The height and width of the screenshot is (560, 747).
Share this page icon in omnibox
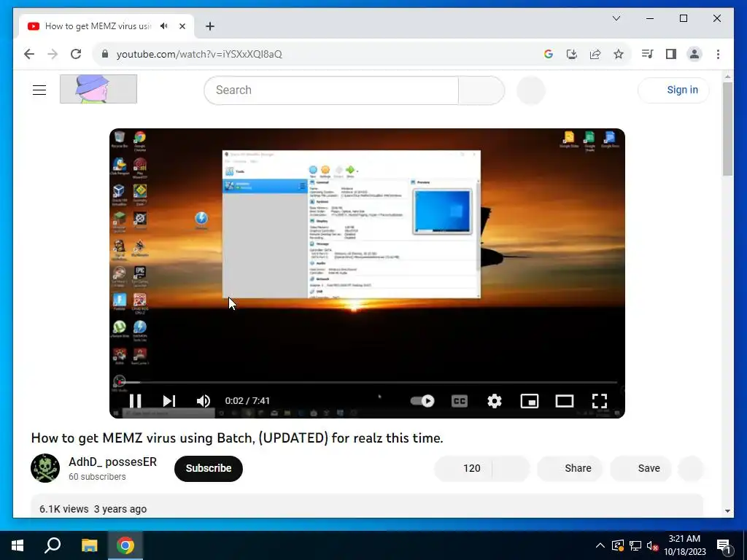(595, 54)
